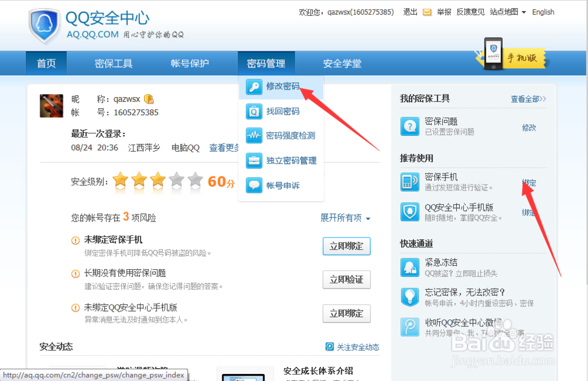Open the mail envelope icon in header

point(427,12)
